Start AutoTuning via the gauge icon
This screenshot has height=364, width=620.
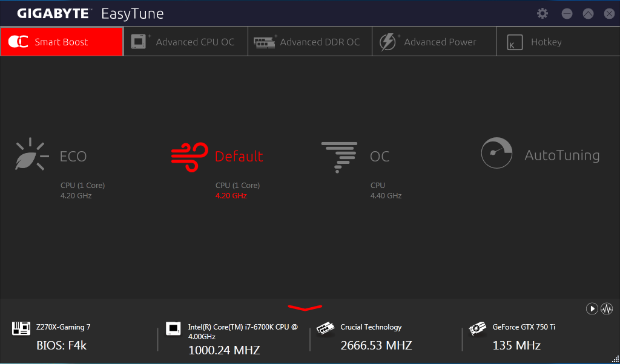pos(496,153)
